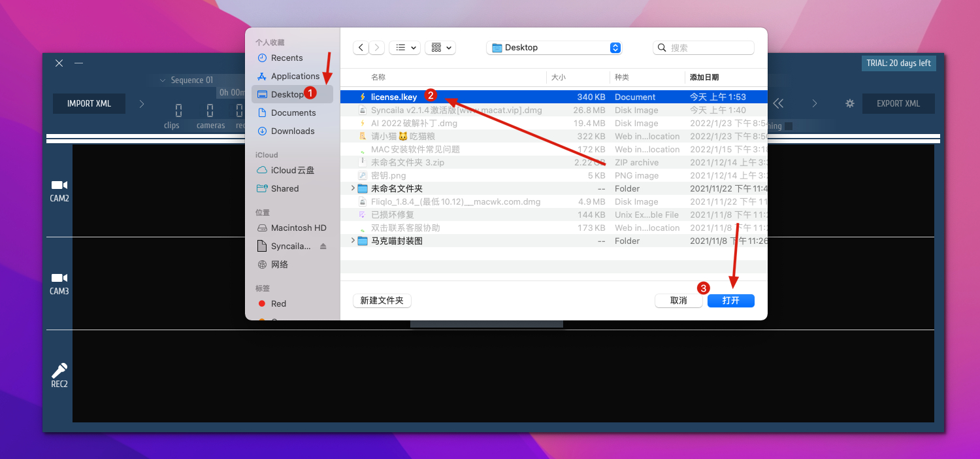Image resolution: width=980 pixels, height=459 pixels.
Task: Click right chevron beside IMPORT XML
Action: point(142,103)
